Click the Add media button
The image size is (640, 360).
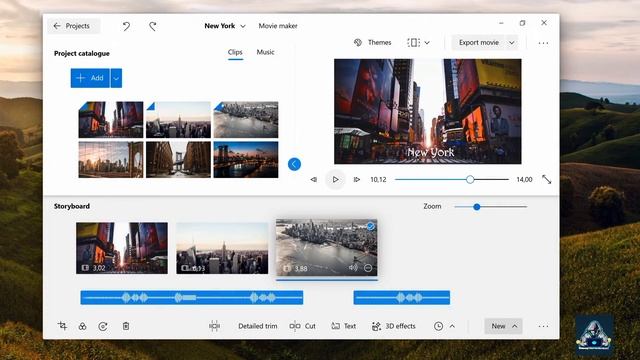click(90, 78)
